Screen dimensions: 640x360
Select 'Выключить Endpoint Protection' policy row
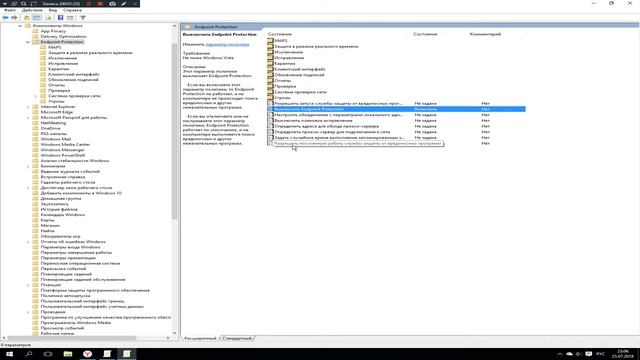pyautogui.click(x=396, y=109)
